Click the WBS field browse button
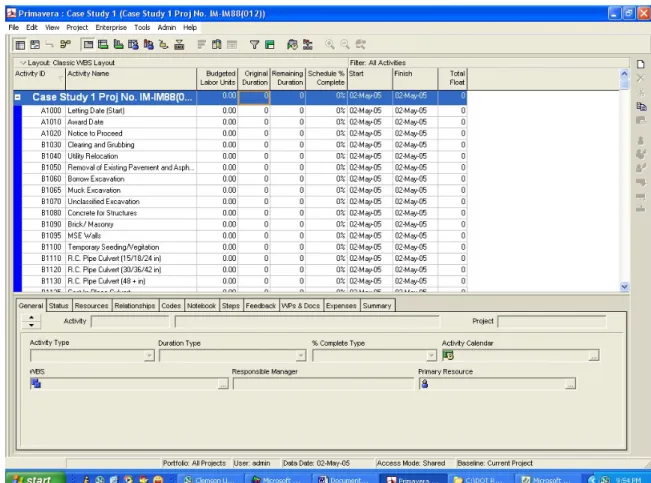The height and width of the screenshot is (483, 651). pos(223,385)
